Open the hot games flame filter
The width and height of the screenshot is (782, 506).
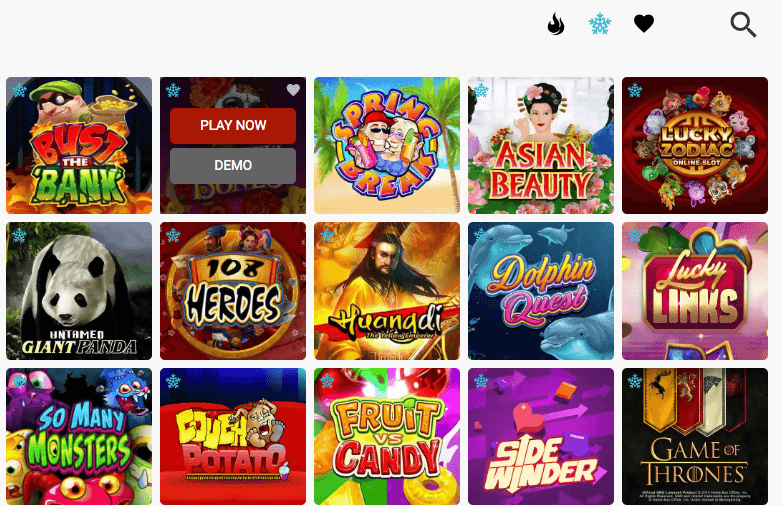(x=556, y=23)
